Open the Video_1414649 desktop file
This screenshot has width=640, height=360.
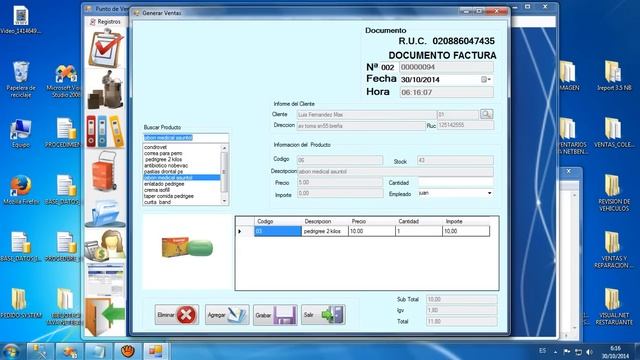click(21, 20)
